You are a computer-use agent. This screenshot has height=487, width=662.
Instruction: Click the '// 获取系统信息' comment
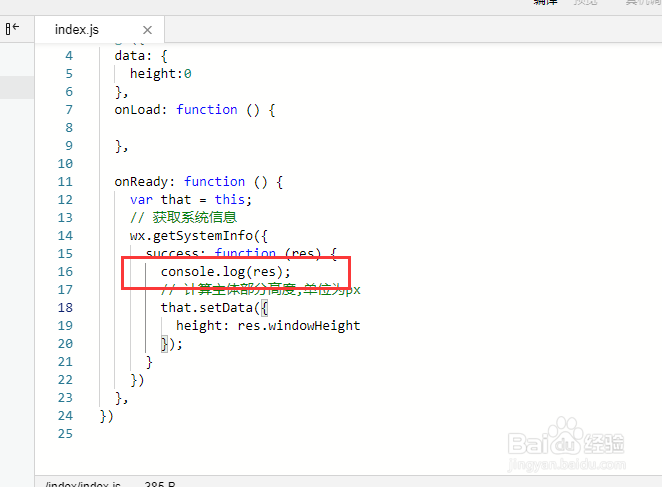[x=183, y=218]
